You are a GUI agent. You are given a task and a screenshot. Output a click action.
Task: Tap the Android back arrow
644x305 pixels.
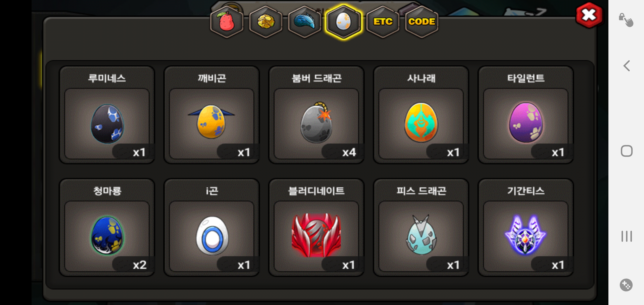(626, 66)
